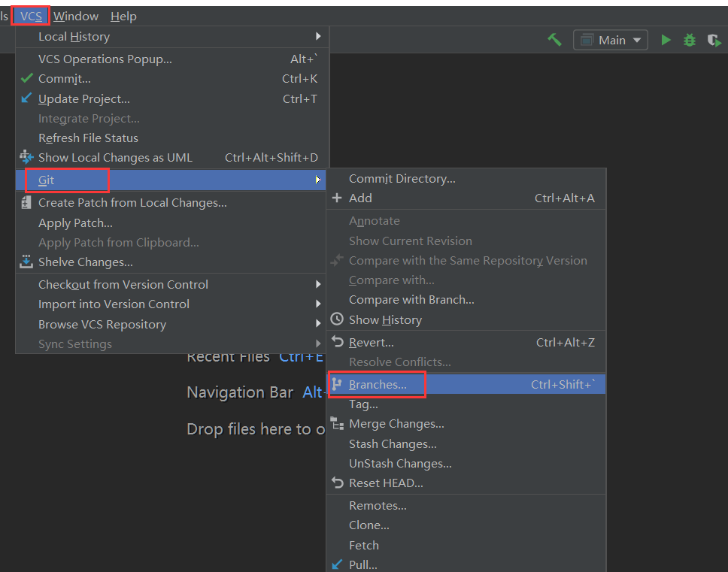The height and width of the screenshot is (572, 728).
Task: Select Reset HEAD... entry
Action: click(466, 483)
